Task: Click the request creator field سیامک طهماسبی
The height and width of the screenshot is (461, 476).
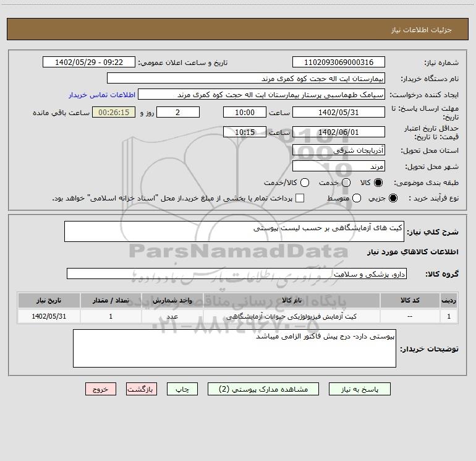Action: tap(261, 94)
